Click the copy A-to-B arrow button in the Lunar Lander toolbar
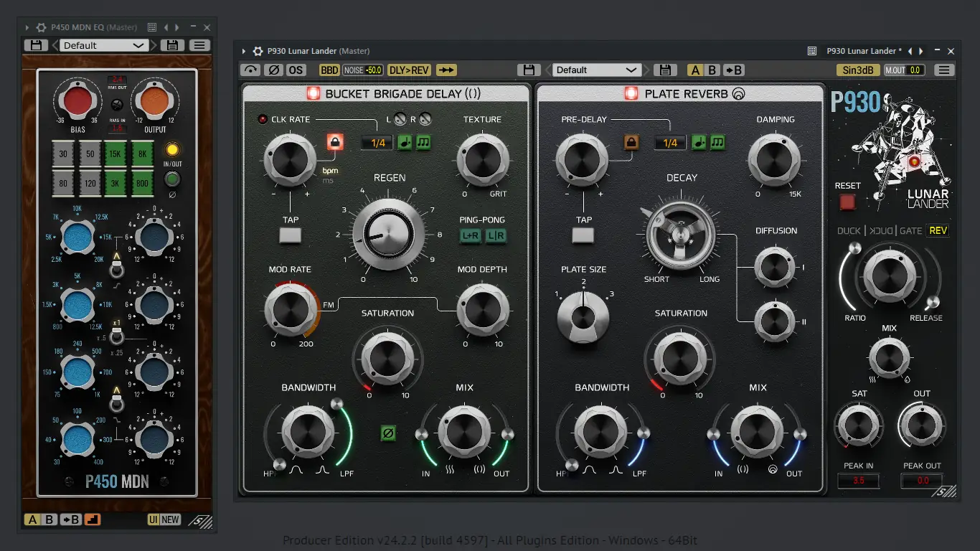The width and height of the screenshot is (980, 551). [x=733, y=70]
